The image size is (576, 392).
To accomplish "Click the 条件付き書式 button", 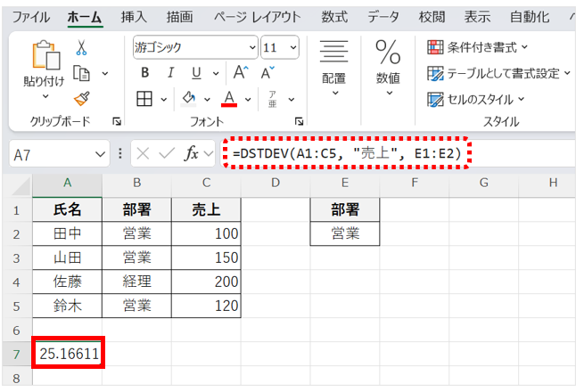I will tap(478, 47).
